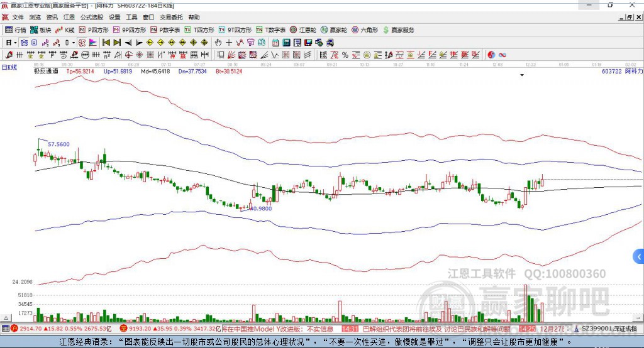Open the 设置 menu
The image size is (644, 348).
click(x=114, y=17)
